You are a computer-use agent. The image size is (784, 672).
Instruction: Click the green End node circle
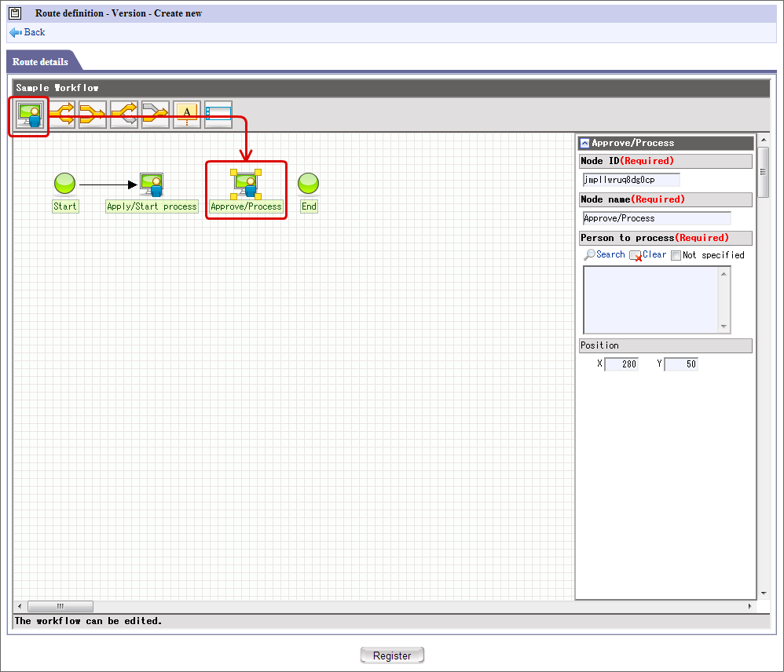pos(308,184)
